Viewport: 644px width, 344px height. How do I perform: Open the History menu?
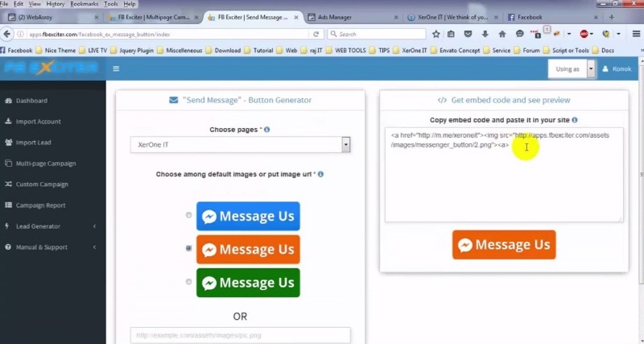tap(56, 4)
